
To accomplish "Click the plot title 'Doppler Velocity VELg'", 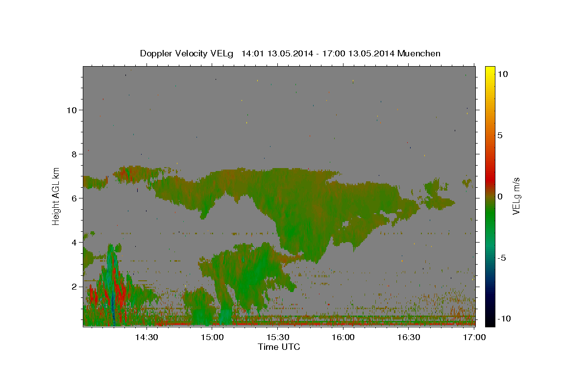I will [x=187, y=53].
